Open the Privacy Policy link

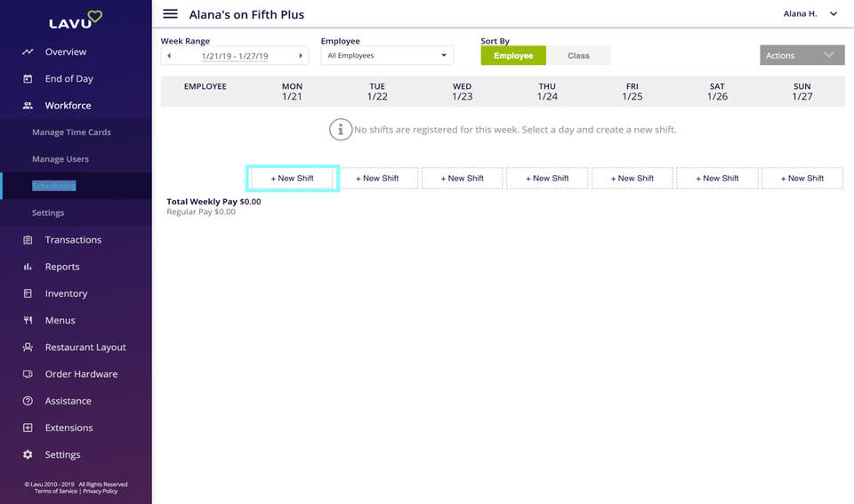click(x=100, y=492)
